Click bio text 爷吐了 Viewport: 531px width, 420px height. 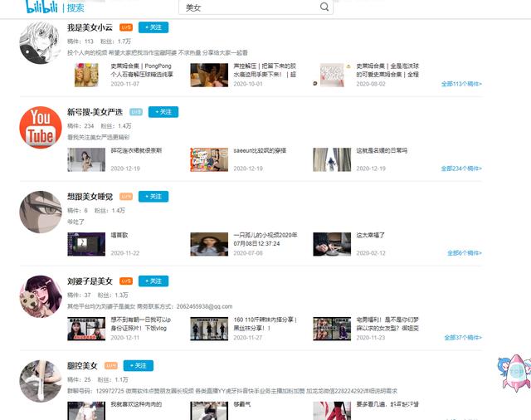click(76, 222)
